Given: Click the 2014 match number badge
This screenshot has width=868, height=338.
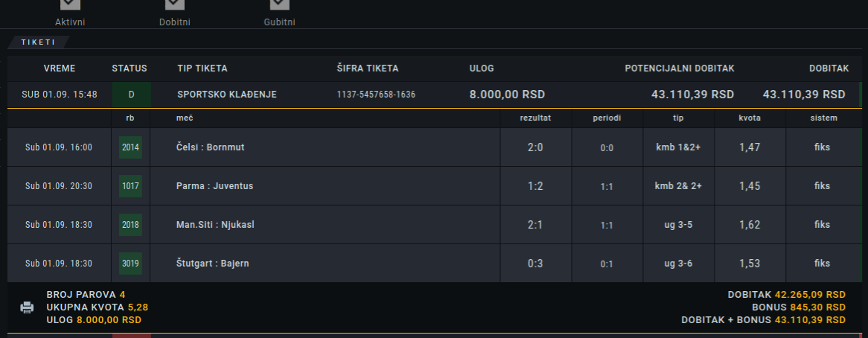Looking at the screenshot, I should coord(130,147).
